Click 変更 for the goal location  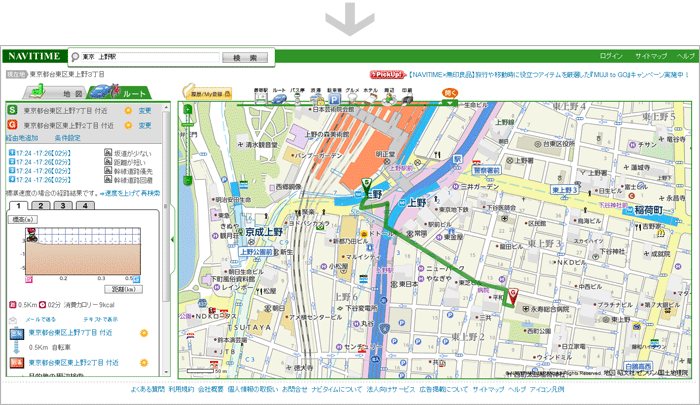click(145, 126)
